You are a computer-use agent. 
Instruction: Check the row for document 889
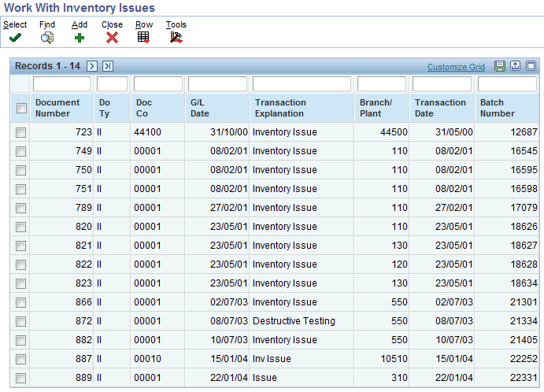tap(20, 378)
